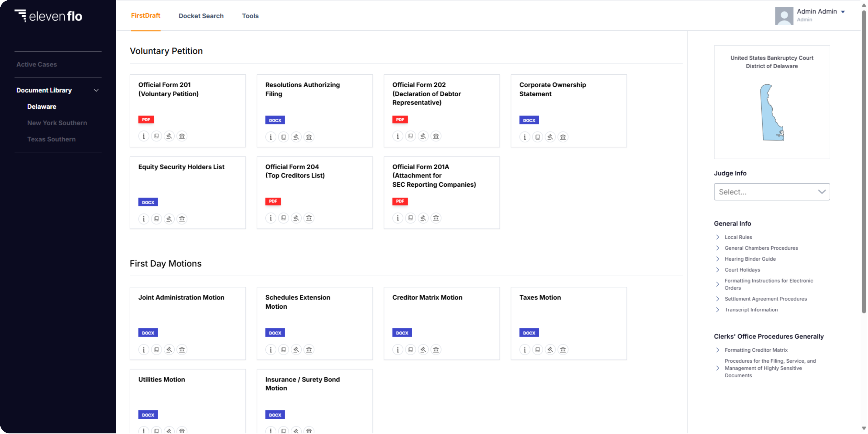Screen dimensions: 868x434
Task: Click the delete icon on Equity Security Holders List
Action: 182,219
